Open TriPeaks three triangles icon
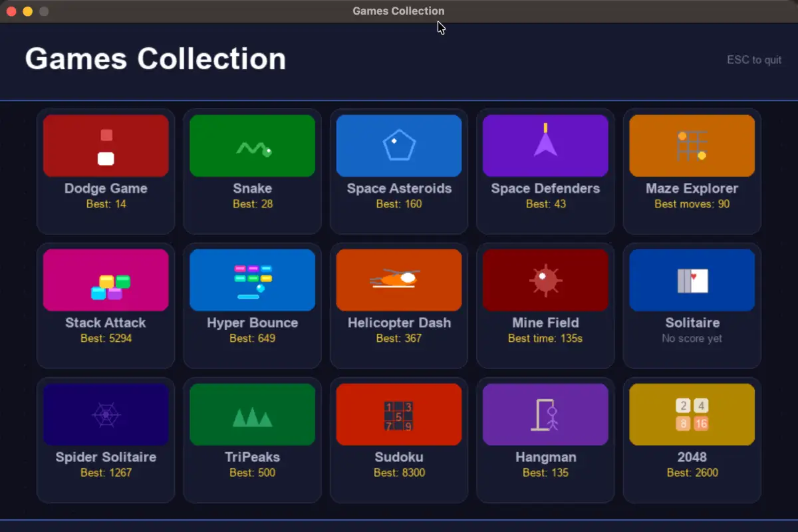 253,414
